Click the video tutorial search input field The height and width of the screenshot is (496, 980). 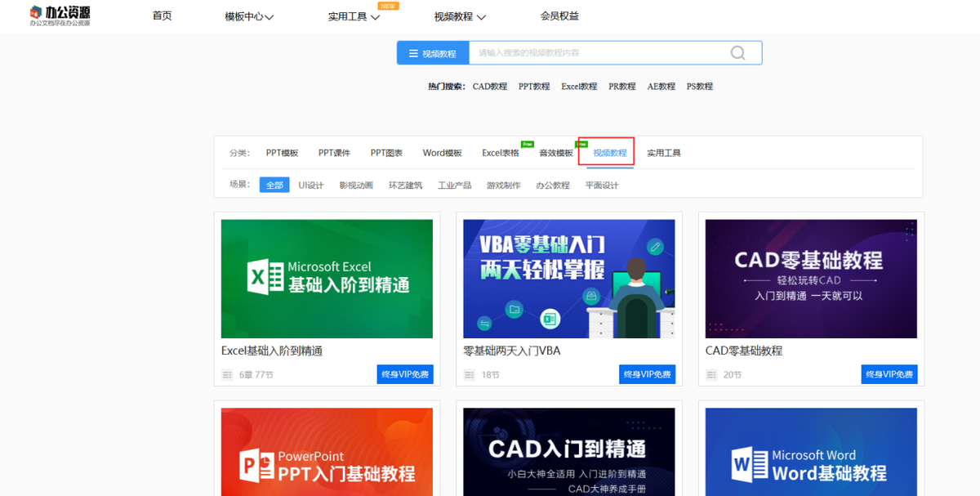point(599,53)
